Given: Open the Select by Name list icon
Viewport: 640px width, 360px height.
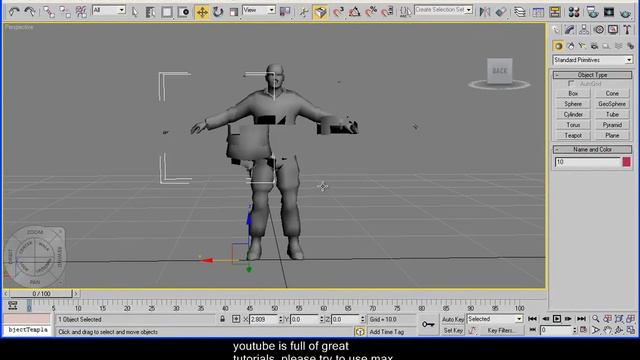Looking at the screenshot, I should [150, 12].
